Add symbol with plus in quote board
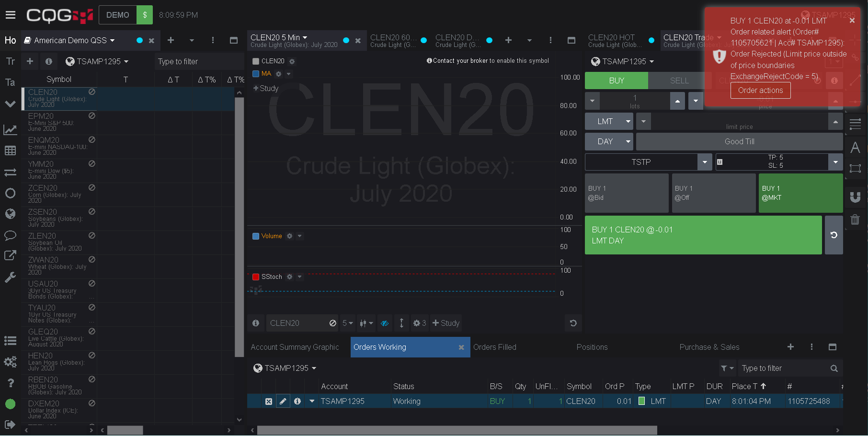The height and width of the screenshot is (437, 868). 30,61
